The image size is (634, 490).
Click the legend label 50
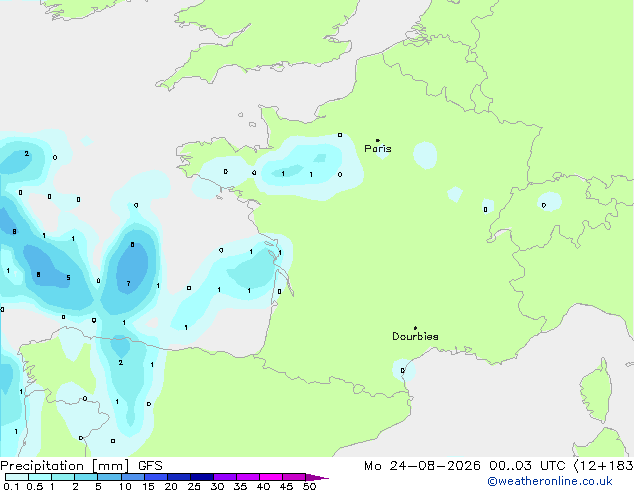click(309, 486)
